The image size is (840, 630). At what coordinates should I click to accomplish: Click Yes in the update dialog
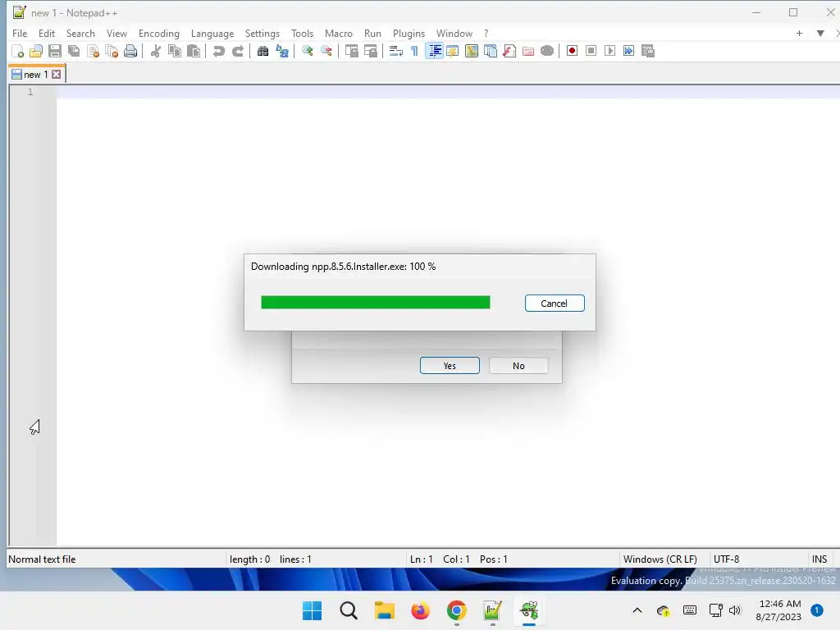click(450, 365)
